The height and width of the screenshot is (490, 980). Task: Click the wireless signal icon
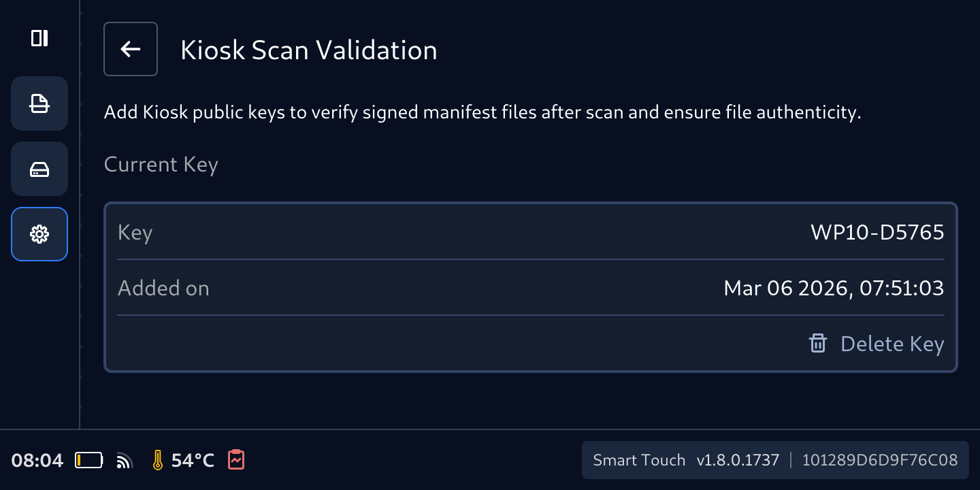[x=125, y=461]
